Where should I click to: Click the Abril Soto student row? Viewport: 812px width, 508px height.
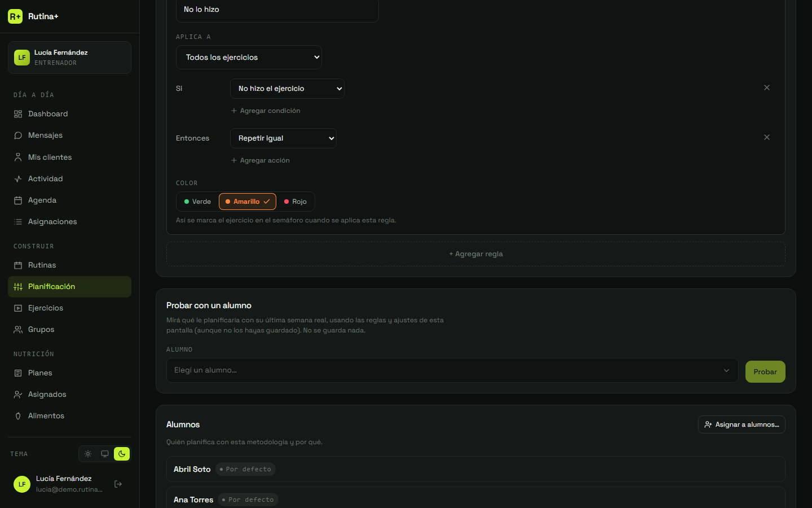[x=476, y=469]
